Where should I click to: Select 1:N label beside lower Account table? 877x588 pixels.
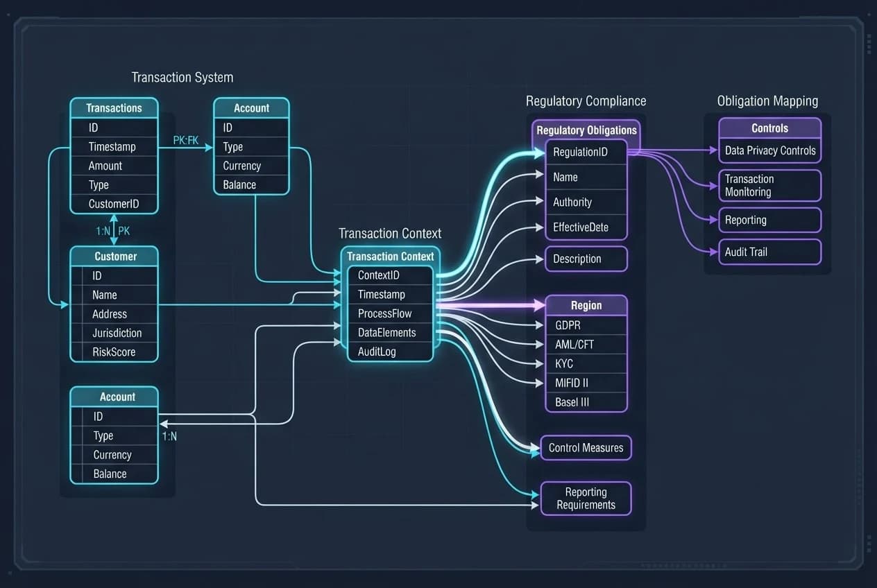[169, 436]
